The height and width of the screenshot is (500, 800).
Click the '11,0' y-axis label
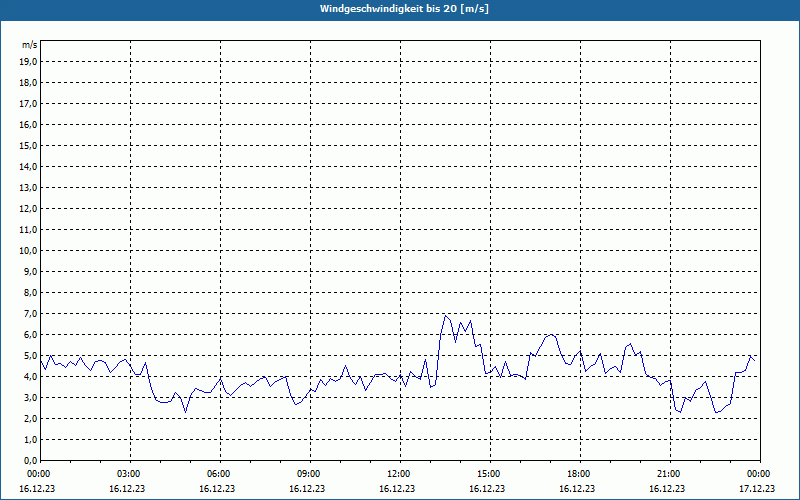[29, 230]
